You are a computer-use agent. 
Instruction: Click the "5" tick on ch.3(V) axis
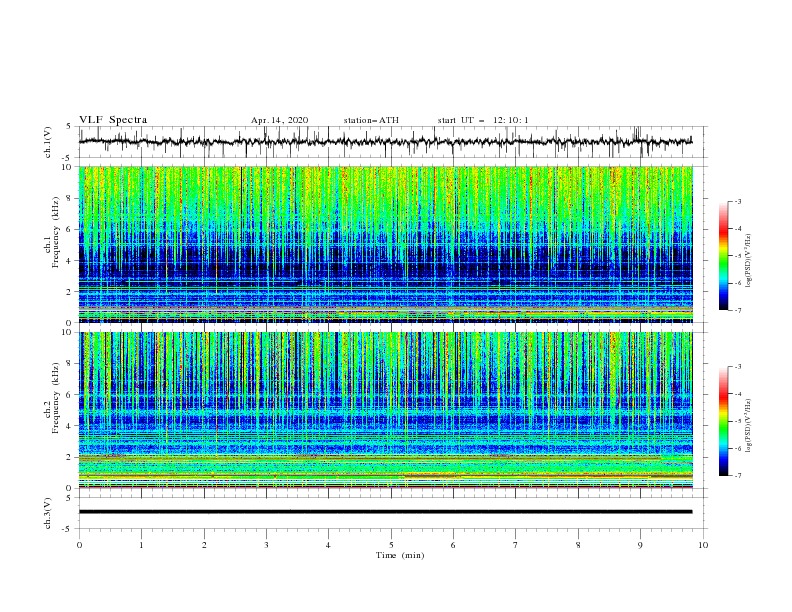70,498
